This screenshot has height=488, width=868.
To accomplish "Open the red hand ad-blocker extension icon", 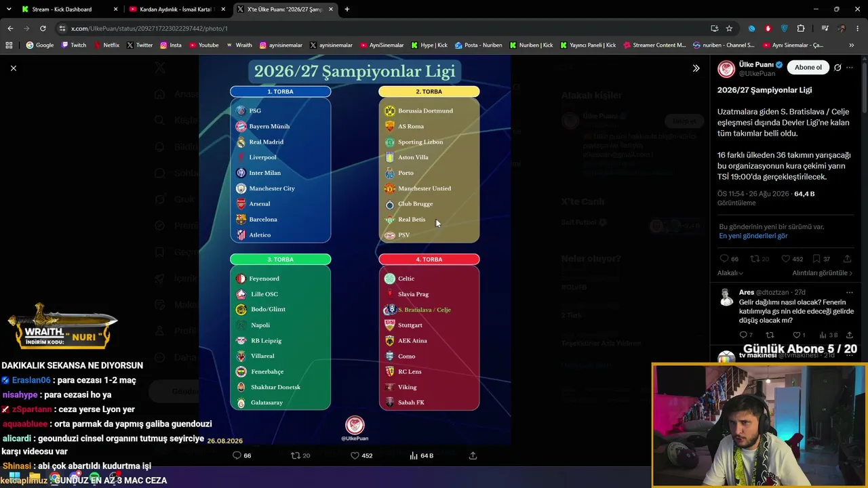I will 768,28.
